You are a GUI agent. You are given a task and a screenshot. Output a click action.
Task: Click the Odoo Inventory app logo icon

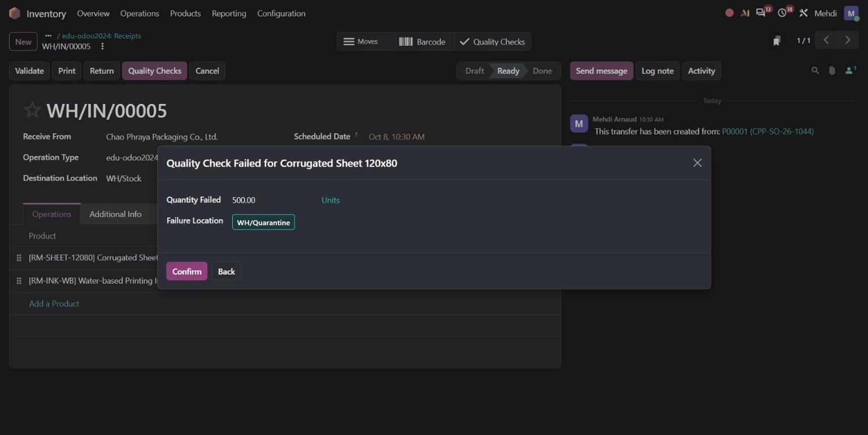click(x=15, y=13)
